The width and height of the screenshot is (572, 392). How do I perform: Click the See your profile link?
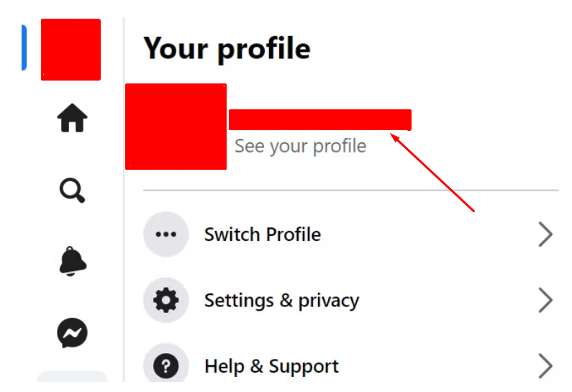(300, 146)
